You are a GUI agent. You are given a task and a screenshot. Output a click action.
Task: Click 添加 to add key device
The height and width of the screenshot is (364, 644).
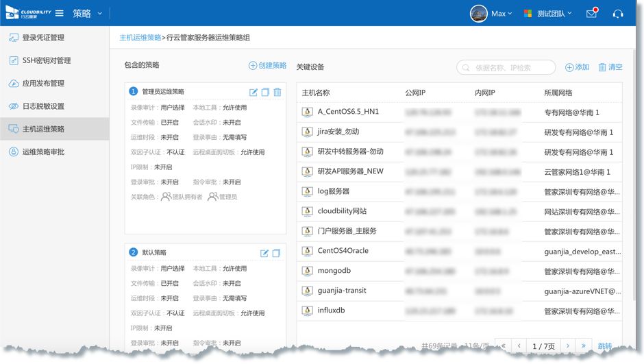[577, 67]
